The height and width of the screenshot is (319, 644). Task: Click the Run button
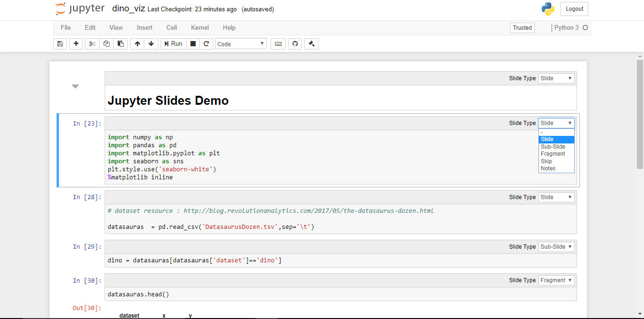click(x=173, y=44)
